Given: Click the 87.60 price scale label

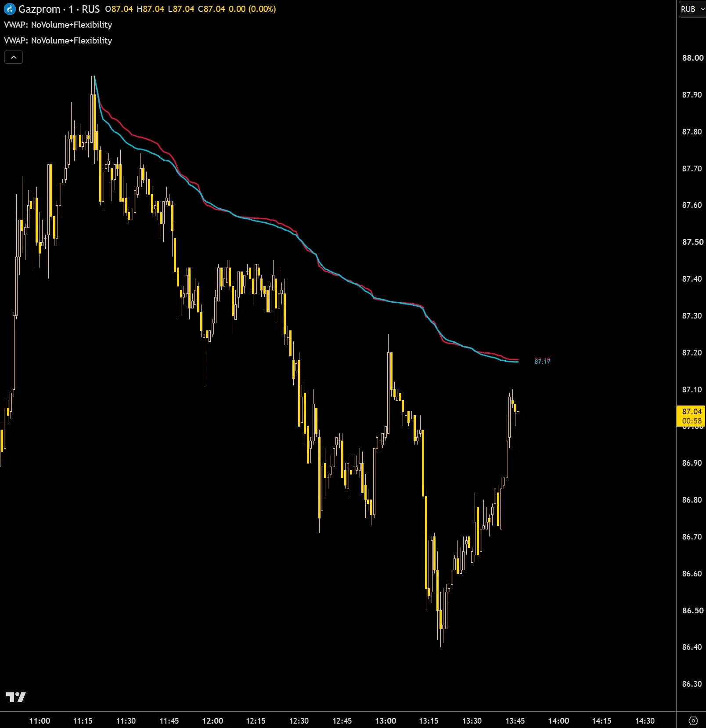Looking at the screenshot, I should (x=693, y=205).
